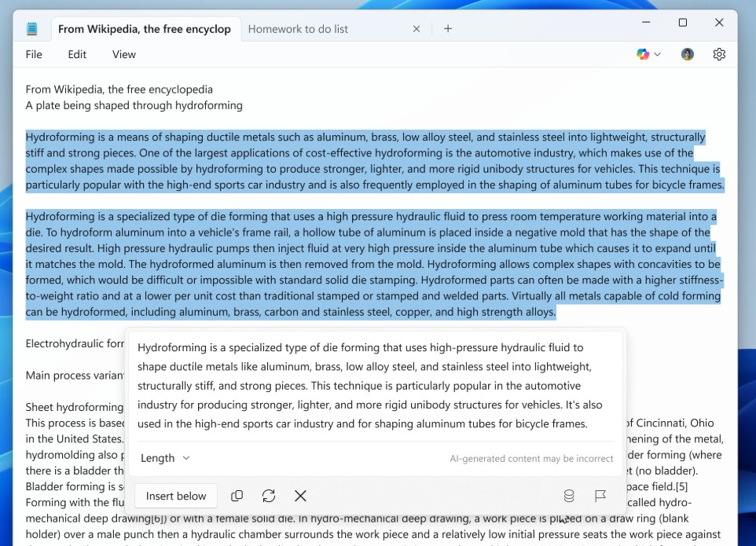Select the From Wikipedia tab
The image size is (756, 546).
tap(144, 29)
